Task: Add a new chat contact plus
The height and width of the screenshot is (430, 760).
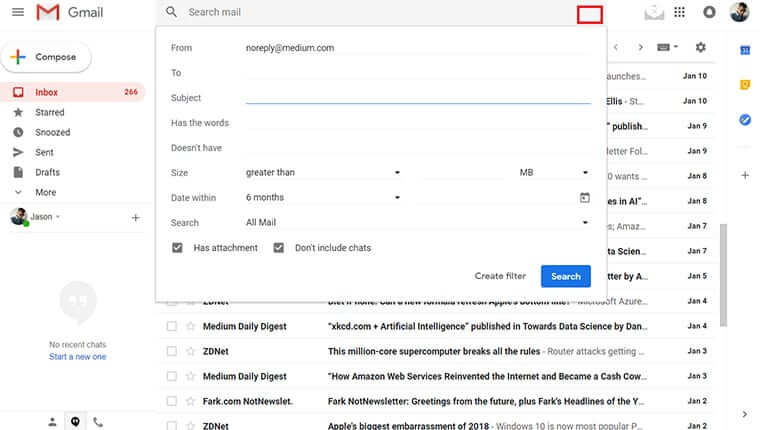Action: point(136,218)
